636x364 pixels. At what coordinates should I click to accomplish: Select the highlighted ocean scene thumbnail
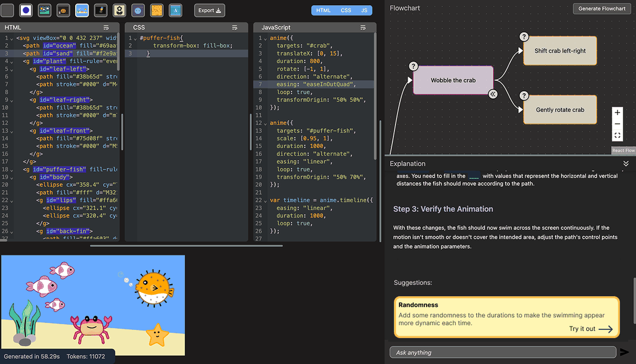click(x=82, y=10)
